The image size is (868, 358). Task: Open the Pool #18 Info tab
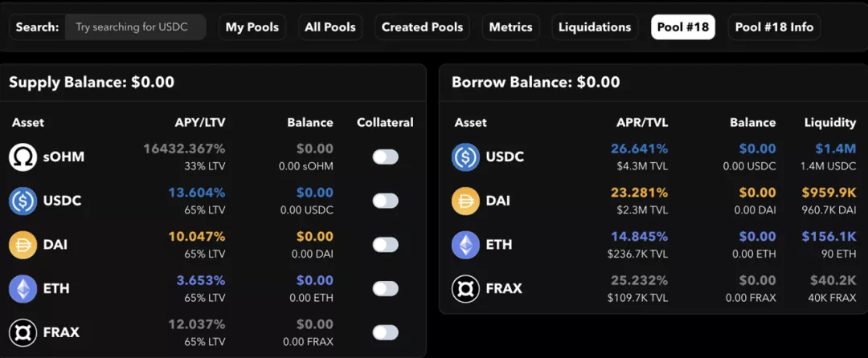(x=774, y=27)
